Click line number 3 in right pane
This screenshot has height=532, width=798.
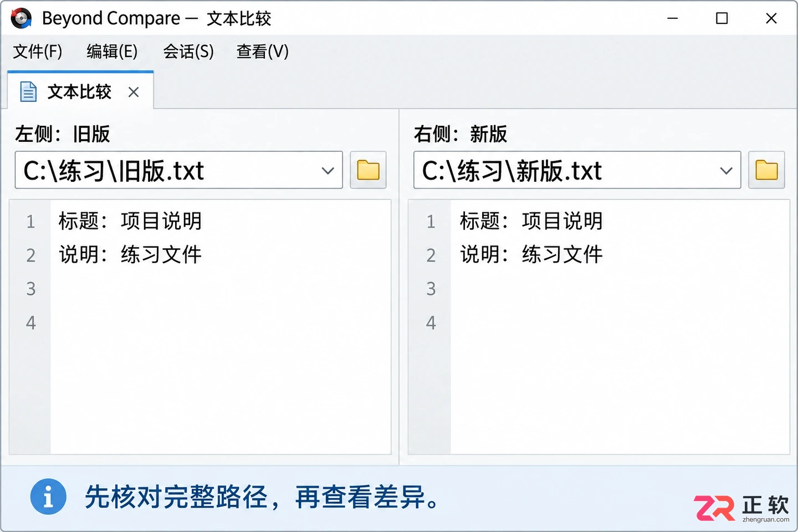[x=431, y=289]
